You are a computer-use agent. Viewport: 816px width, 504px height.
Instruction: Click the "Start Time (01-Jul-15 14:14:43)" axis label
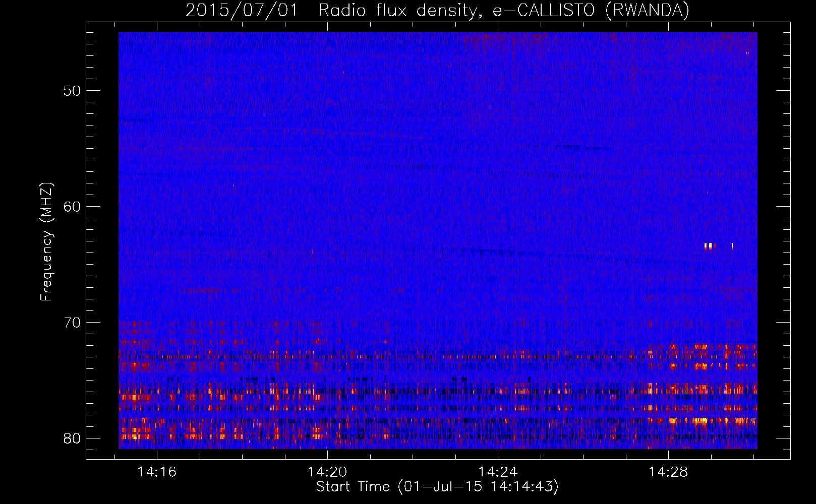pos(437,487)
